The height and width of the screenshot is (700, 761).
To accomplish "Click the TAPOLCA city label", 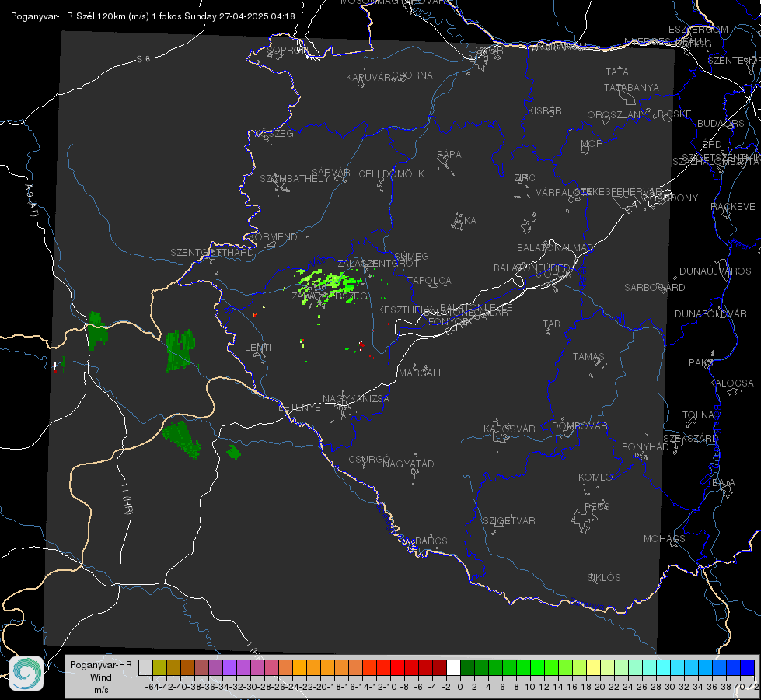I will [x=429, y=280].
